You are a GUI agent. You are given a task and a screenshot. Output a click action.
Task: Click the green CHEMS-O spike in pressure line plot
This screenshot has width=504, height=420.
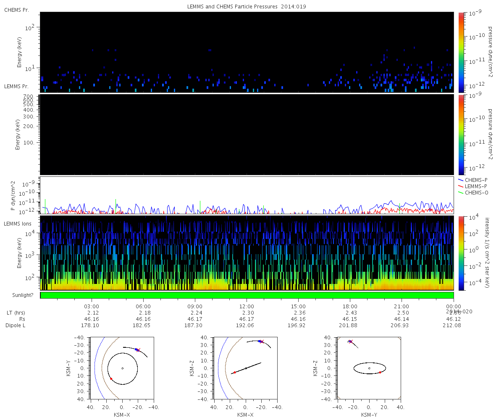pyautogui.click(x=200, y=206)
